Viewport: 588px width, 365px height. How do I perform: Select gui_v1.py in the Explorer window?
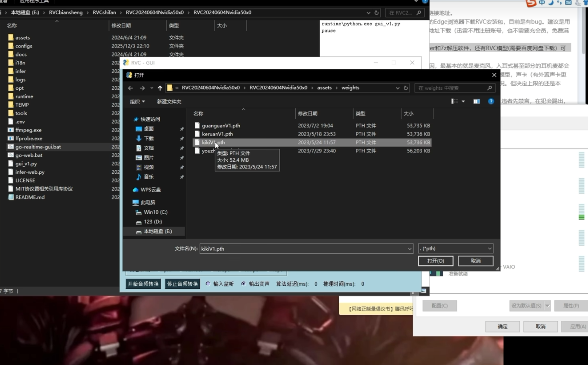(26, 164)
